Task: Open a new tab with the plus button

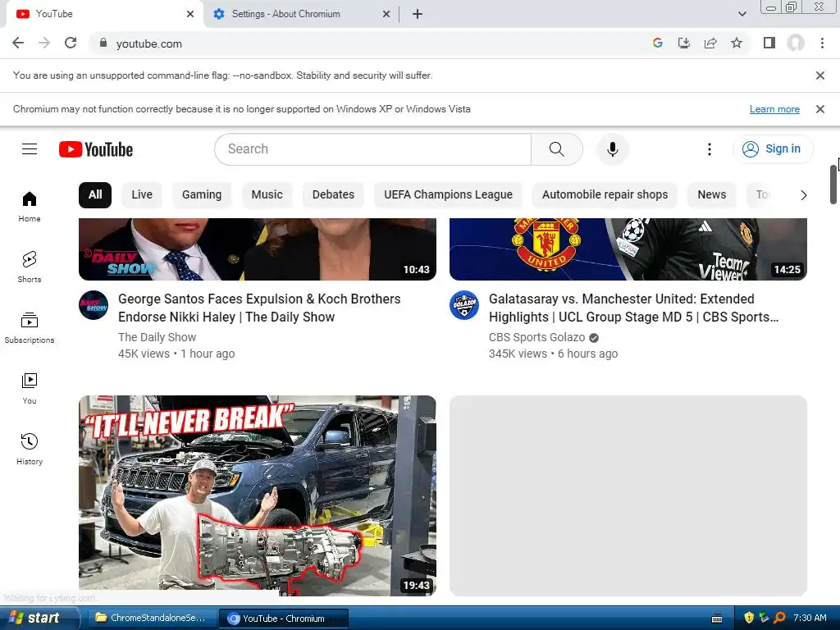Action: pos(418,14)
